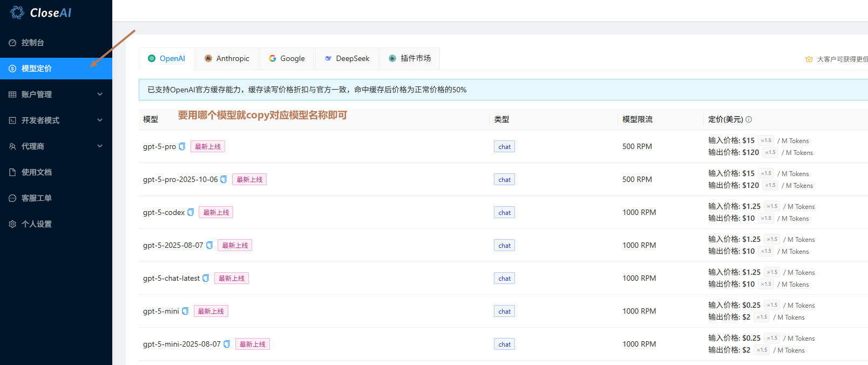Viewport: 868px width, 365px height.
Task: Click the 500 RPM value for gpt-5-pro
Action: [x=637, y=146]
